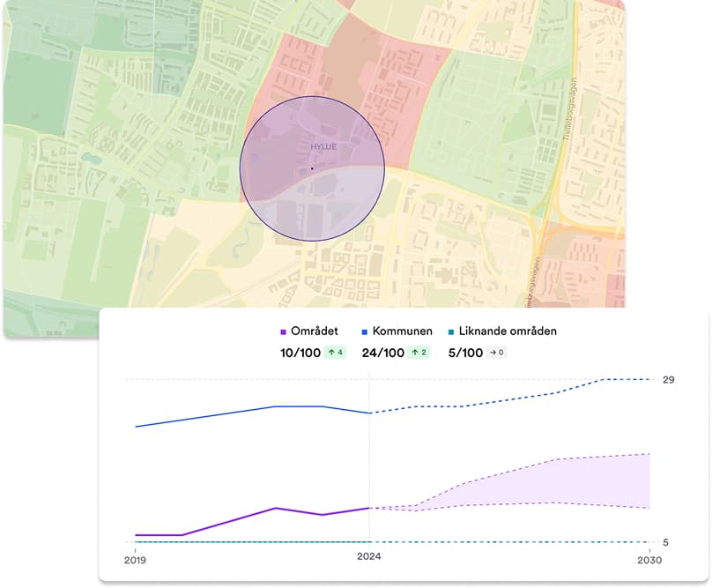Toggle the Liknande områden series label
Screen dimensions: 712x588
click(x=508, y=331)
